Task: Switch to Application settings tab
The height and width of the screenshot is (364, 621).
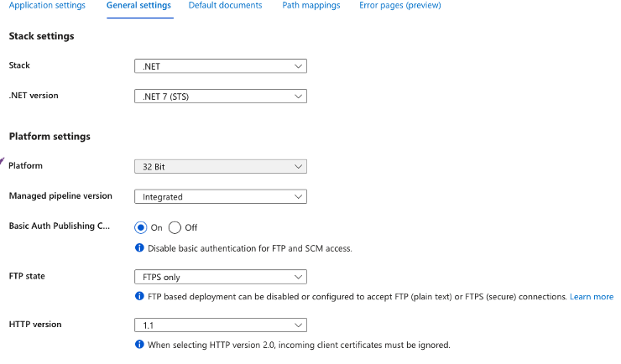Action: point(47,6)
